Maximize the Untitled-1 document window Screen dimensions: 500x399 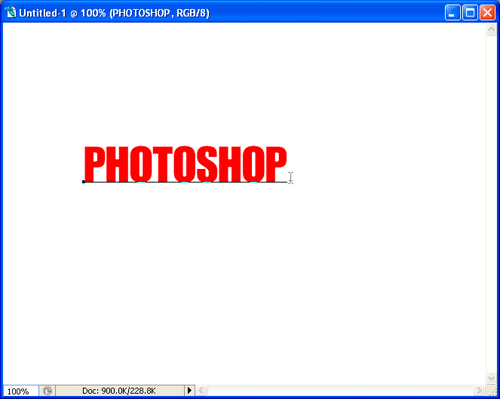470,13
